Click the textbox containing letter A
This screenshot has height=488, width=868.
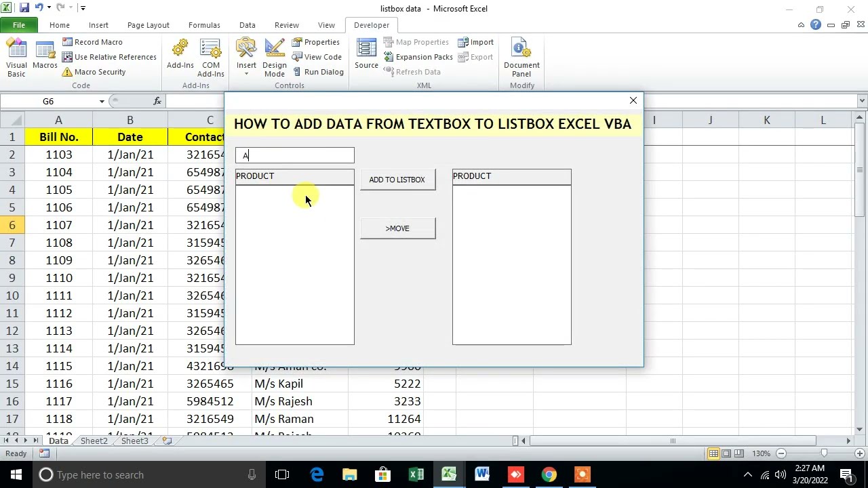(x=295, y=156)
